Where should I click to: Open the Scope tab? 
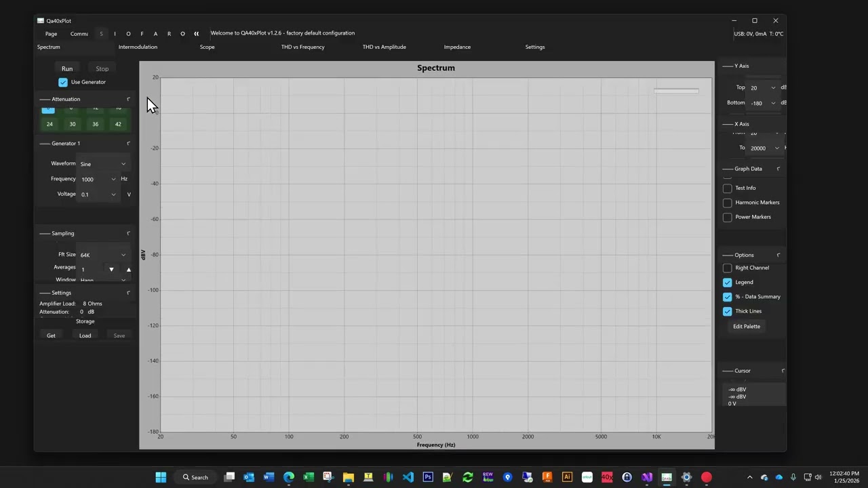click(x=208, y=47)
